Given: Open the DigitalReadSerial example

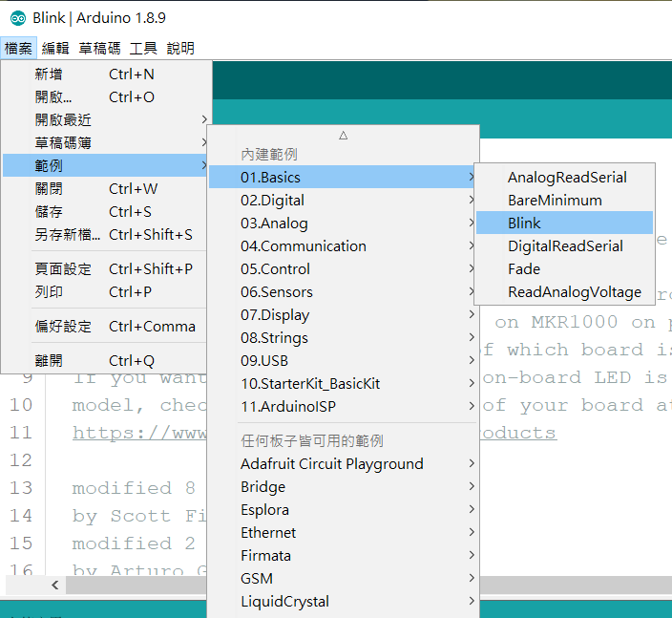Looking at the screenshot, I should pyautogui.click(x=564, y=246).
